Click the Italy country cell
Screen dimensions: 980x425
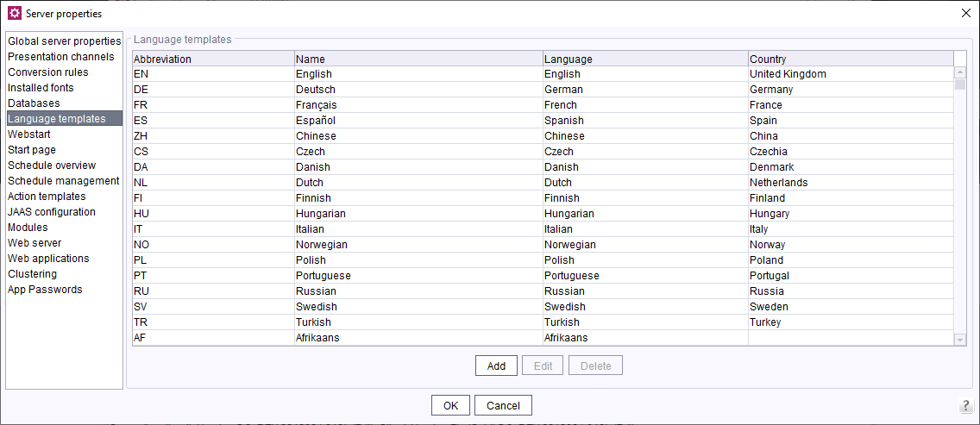851,228
